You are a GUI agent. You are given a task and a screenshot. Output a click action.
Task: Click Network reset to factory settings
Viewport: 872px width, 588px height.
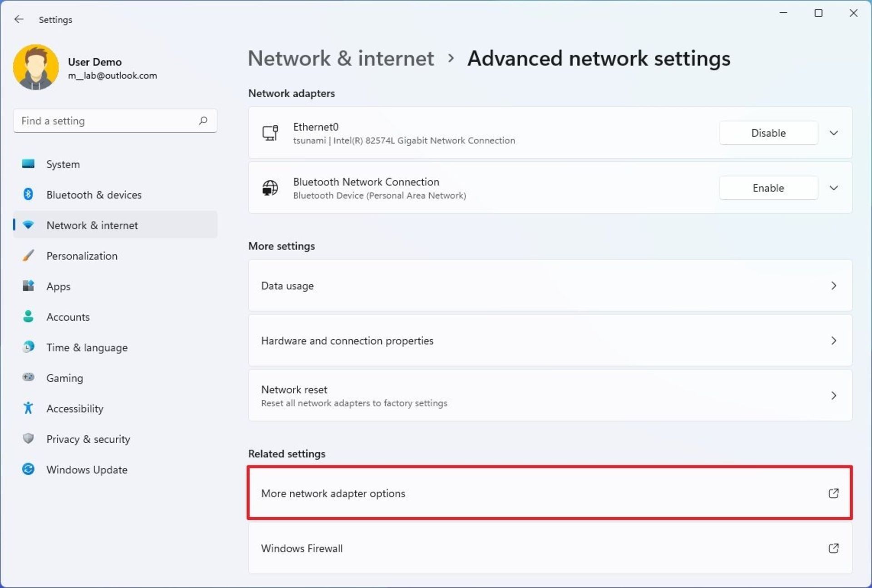coord(550,395)
